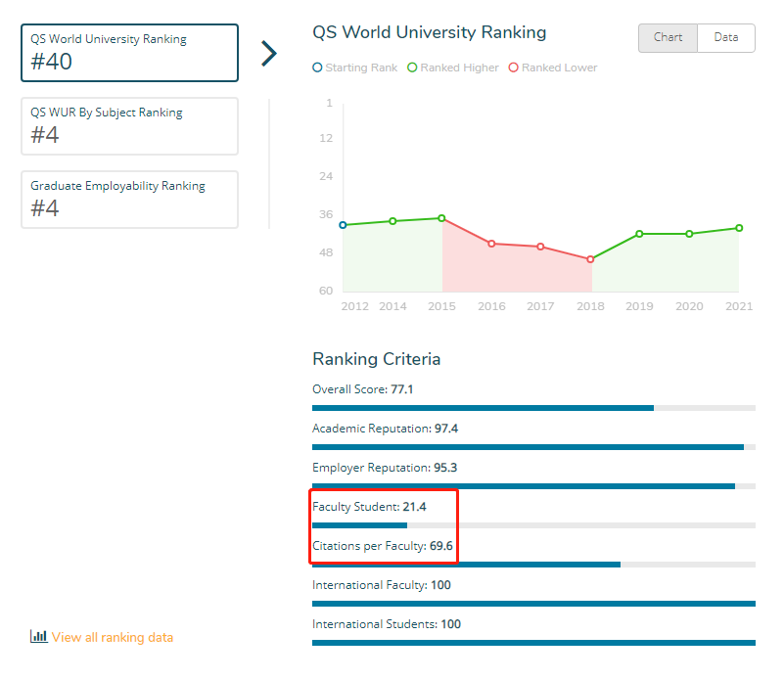Click the Ranking Criteria heading
This screenshot has width=784, height=680.
[x=377, y=359]
